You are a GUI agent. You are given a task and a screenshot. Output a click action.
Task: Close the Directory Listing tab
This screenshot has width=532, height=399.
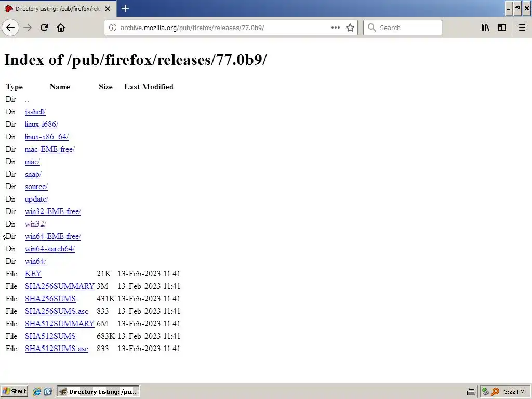tap(108, 9)
